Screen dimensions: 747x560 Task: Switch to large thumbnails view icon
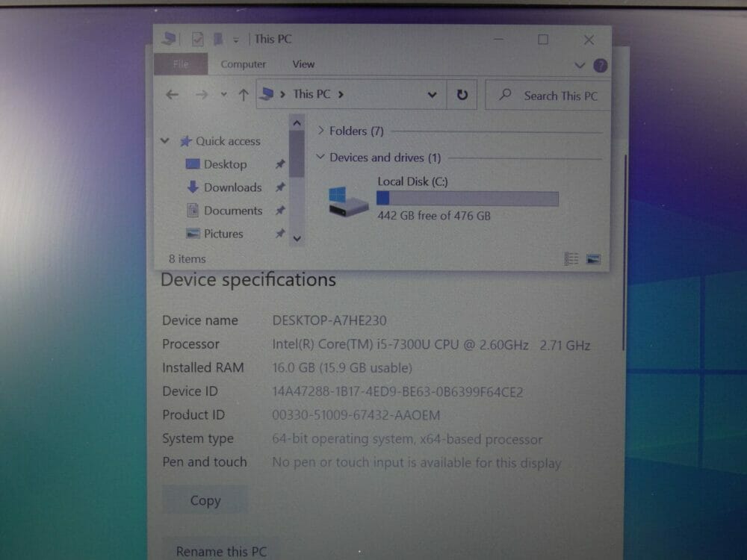(593, 259)
